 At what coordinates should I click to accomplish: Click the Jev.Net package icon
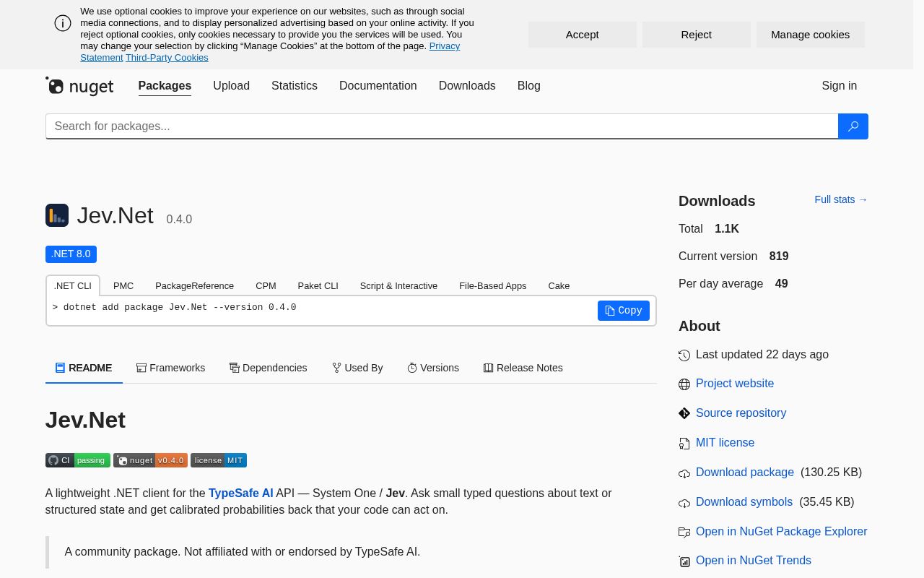click(57, 215)
